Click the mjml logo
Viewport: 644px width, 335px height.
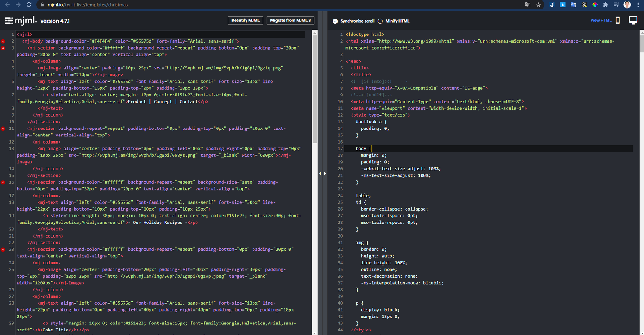pyautogui.click(x=21, y=20)
